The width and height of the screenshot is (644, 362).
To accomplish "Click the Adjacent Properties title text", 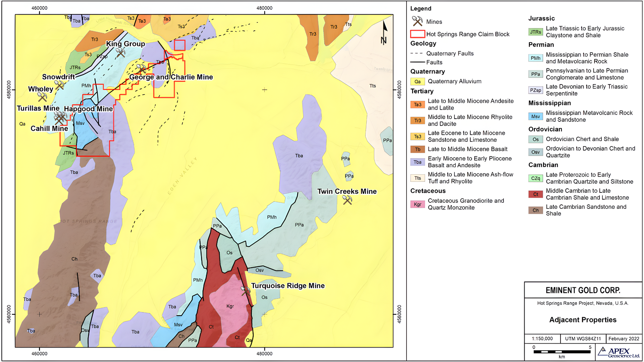I will coord(583,320).
